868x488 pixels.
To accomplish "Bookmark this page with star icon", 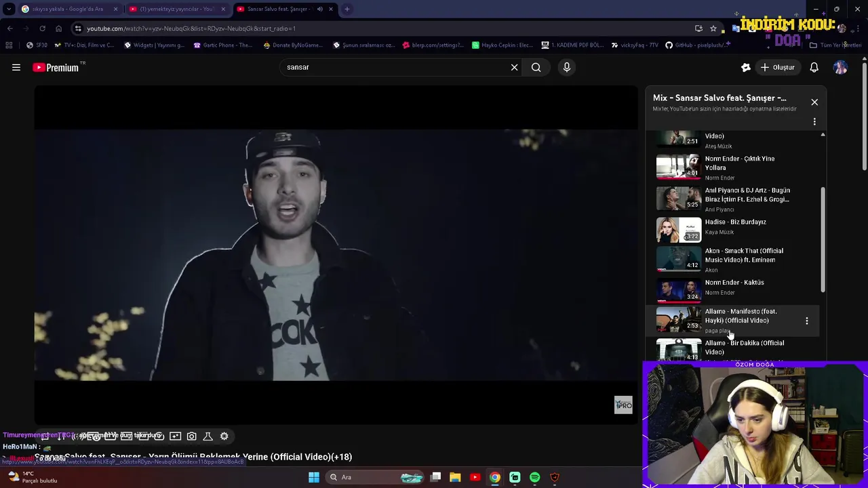I will point(713,28).
